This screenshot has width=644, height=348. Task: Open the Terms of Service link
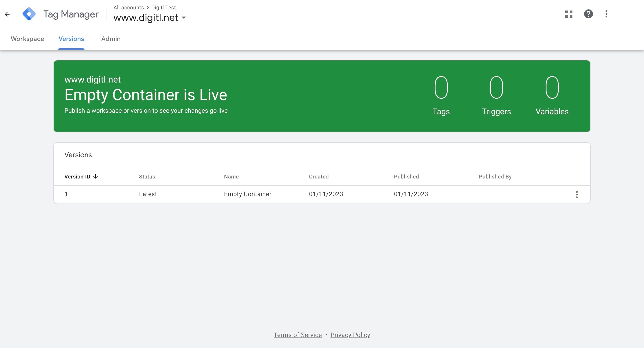[297, 335]
